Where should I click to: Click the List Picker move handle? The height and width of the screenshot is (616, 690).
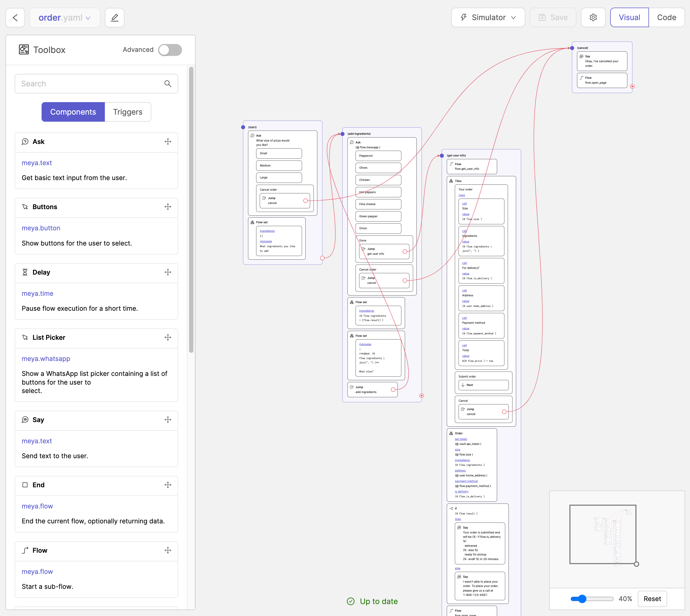168,337
